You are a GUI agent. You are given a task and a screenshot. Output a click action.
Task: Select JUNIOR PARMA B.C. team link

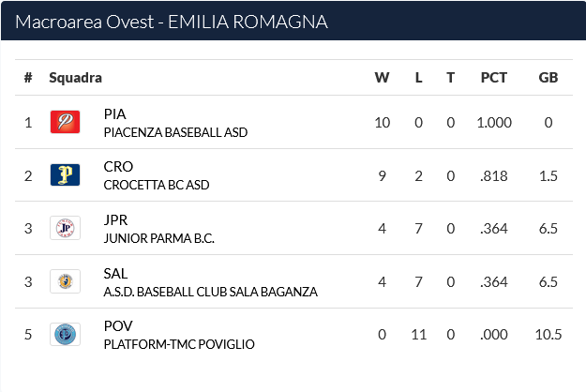(158, 238)
